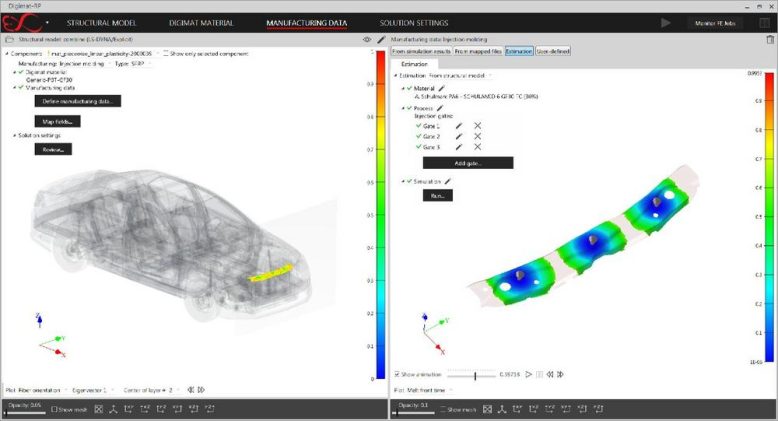The width and height of the screenshot is (778, 421).
Task: Enable Show only selected component checkbox
Action: (x=164, y=52)
